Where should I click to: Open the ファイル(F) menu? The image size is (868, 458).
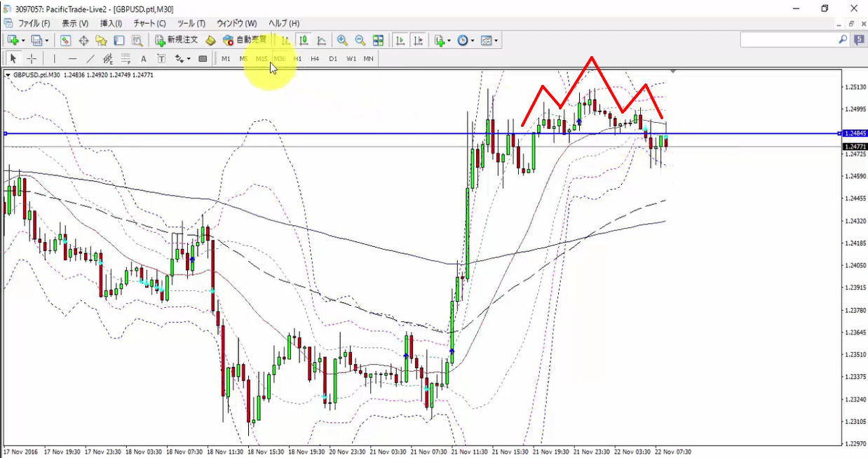click(34, 24)
